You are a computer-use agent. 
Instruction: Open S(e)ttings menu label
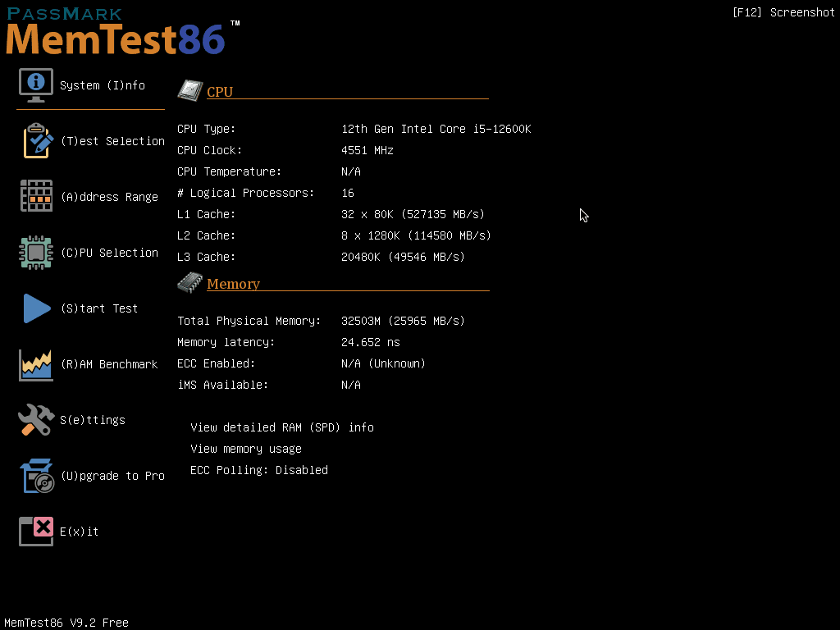(93, 420)
